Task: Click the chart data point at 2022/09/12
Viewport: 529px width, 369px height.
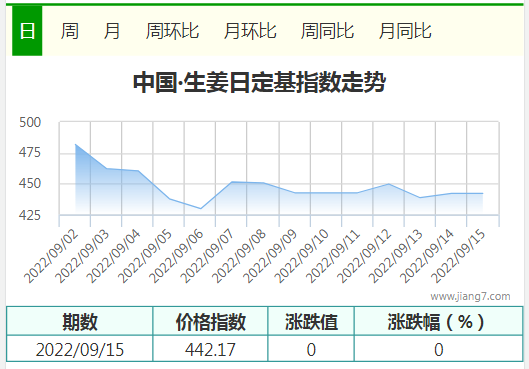Action: (389, 184)
